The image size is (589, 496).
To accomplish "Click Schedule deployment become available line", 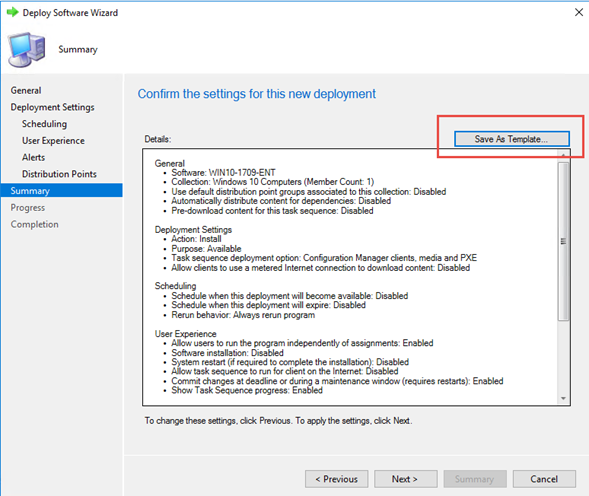I will [290, 296].
